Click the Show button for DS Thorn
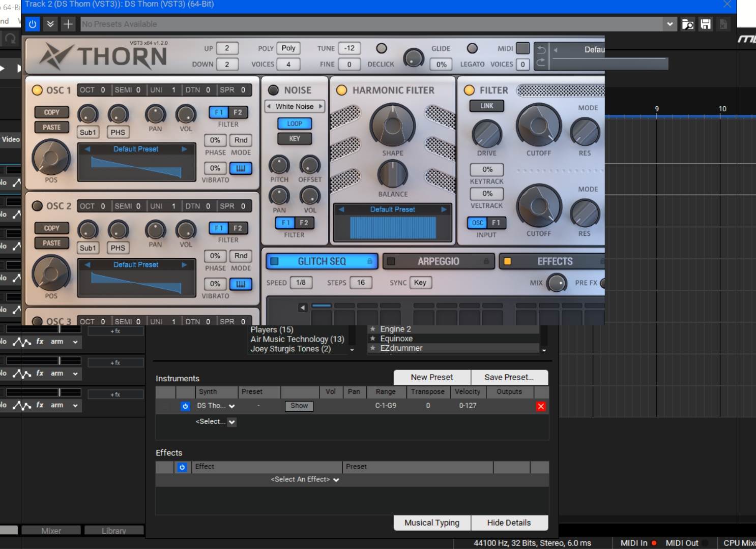This screenshot has height=549, width=756. pos(299,406)
